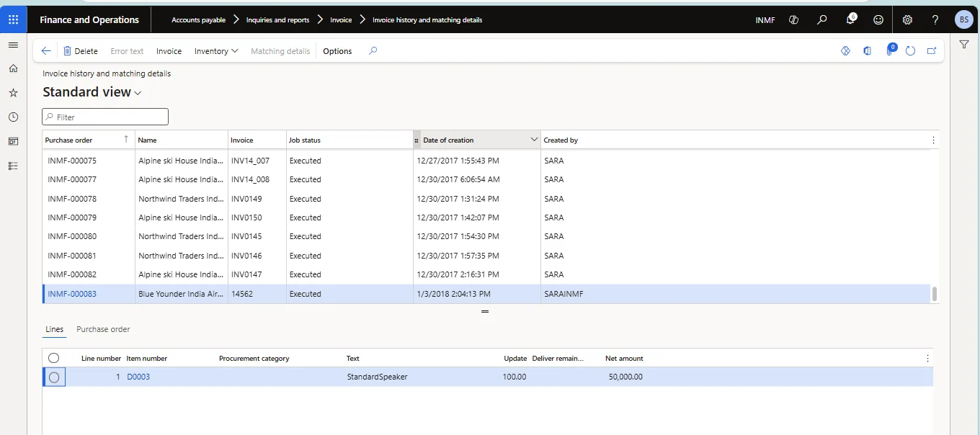Expand the Inventory menu dropdown

point(216,51)
